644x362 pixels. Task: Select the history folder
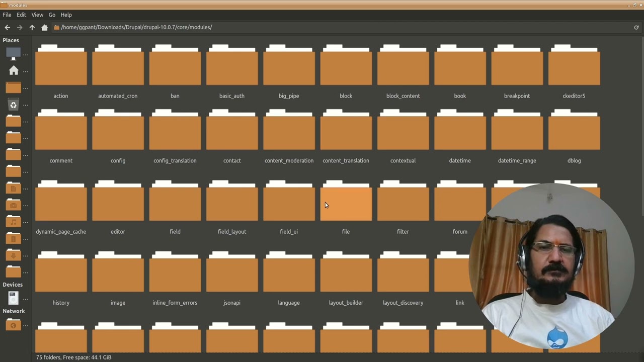click(61, 272)
